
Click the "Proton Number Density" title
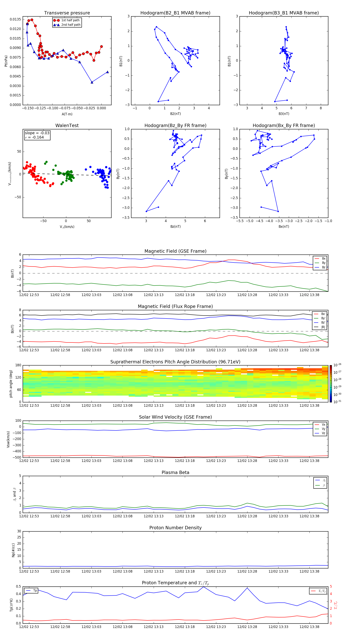175,527
